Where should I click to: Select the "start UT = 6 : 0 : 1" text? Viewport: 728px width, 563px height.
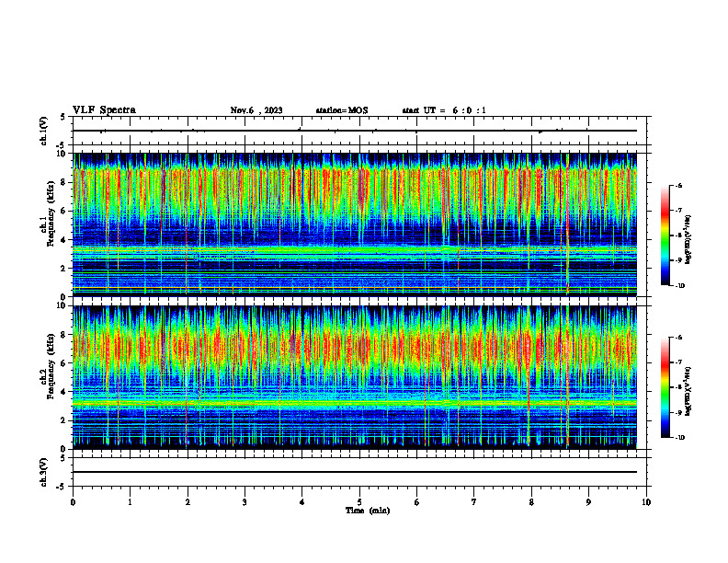point(444,110)
